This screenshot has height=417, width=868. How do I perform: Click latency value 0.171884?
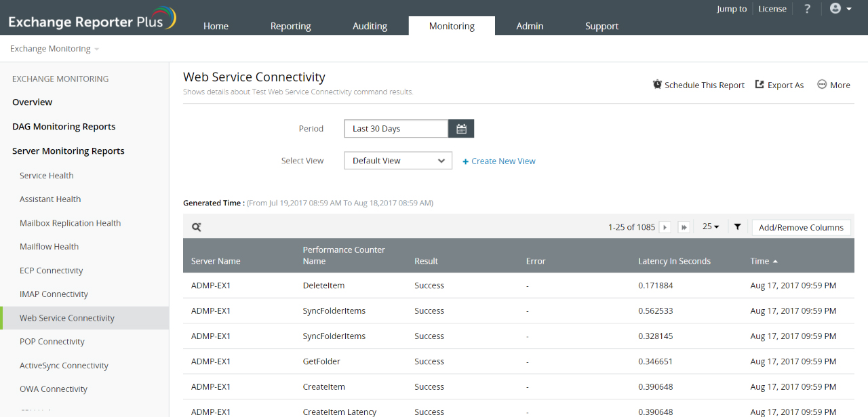[656, 285]
